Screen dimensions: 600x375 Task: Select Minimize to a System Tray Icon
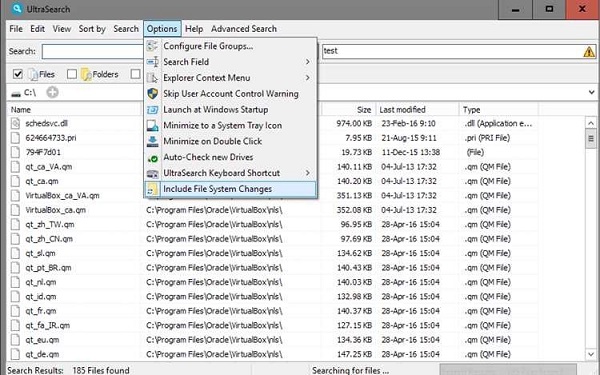[x=230, y=126]
